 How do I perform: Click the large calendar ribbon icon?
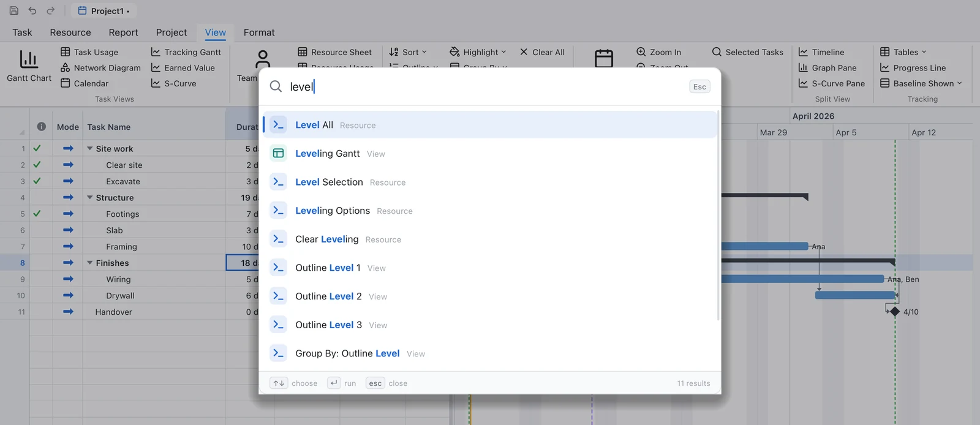click(x=604, y=58)
